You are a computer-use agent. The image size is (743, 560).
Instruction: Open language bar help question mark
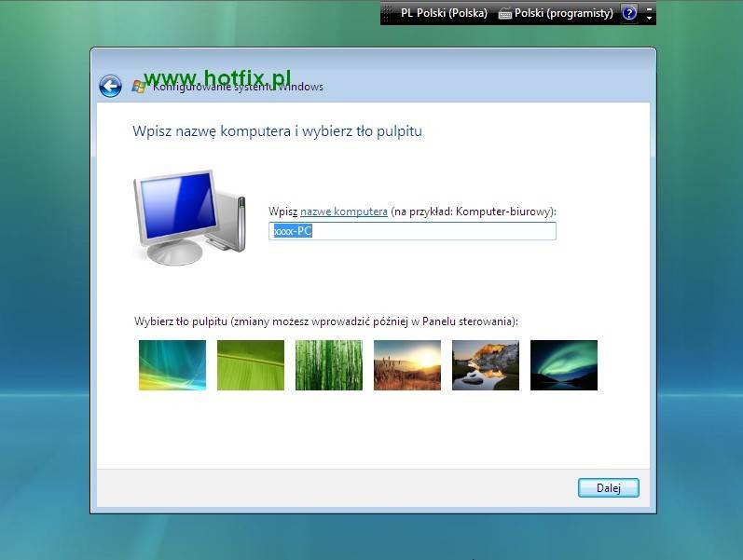[x=629, y=13]
